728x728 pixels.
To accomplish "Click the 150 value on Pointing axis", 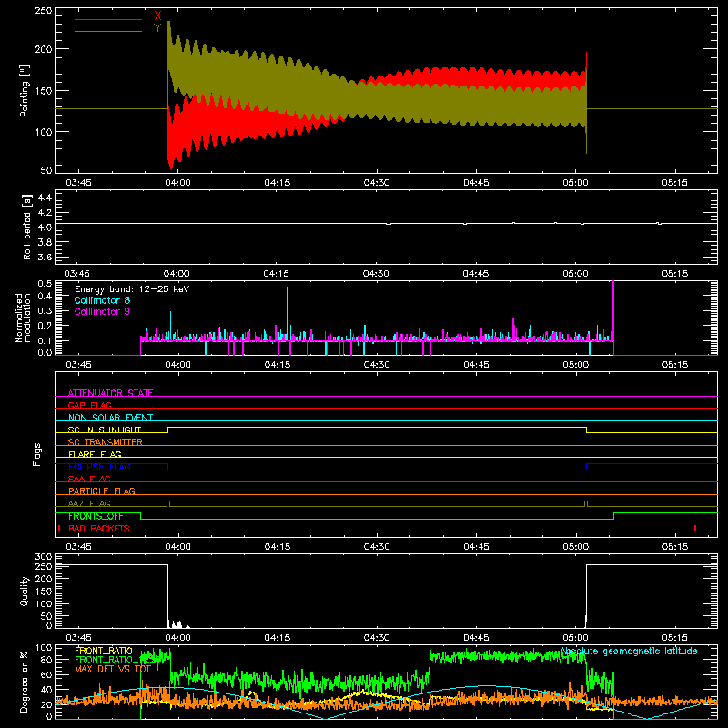I will pyautogui.click(x=44, y=91).
